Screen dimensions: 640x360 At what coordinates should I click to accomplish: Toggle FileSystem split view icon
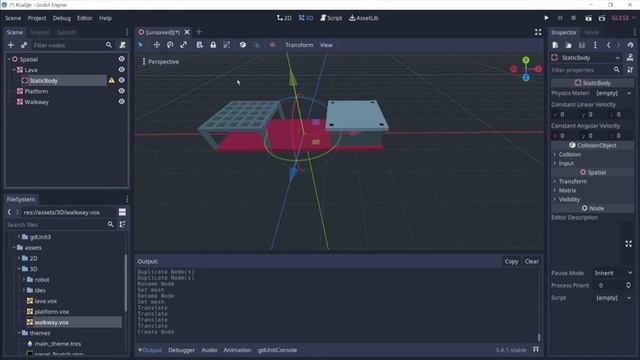coord(122,212)
